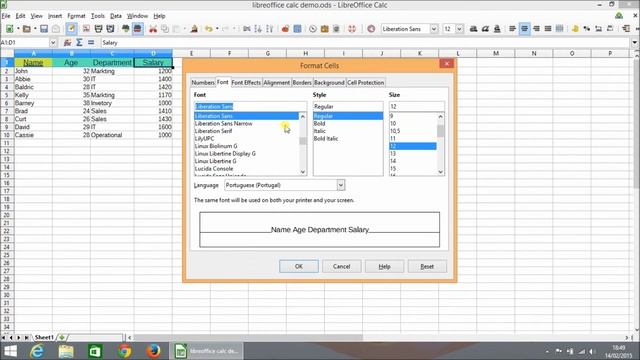Click the OK button
The height and width of the screenshot is (360, 640).
pos(299,267)
